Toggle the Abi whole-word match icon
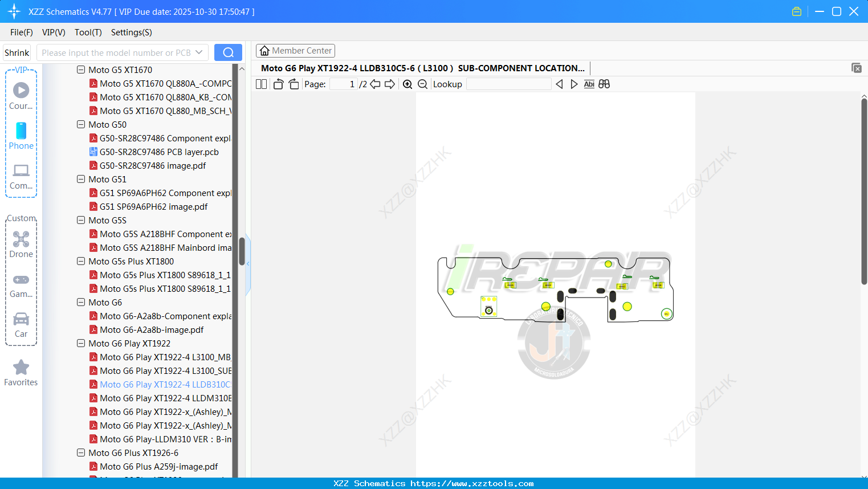The width and height of the screenshot is (868, 489). [x=589, y=84]
